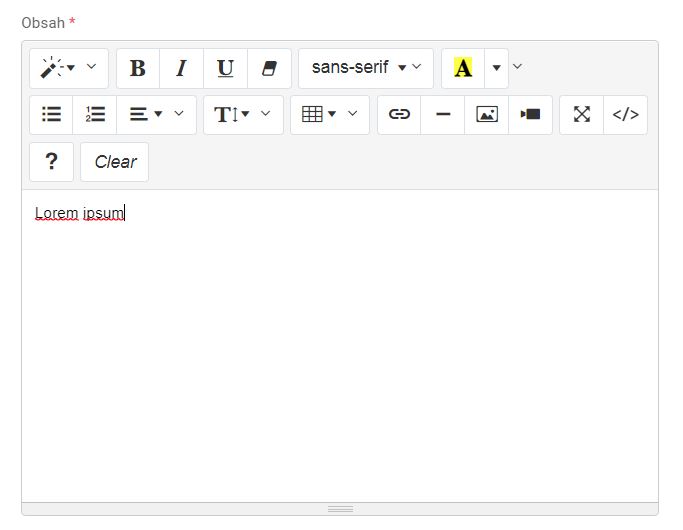Insert a picture using the image icon
Screen dimensions: 683x530
coord(487,115)
